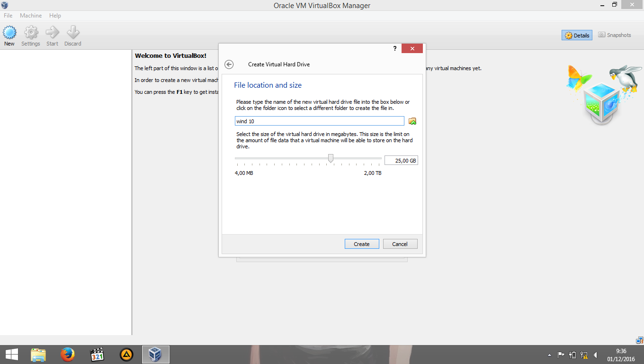Click the file name field containing wind 10
Image resolution: width=644 pixels, height=364 pixels.
click(320, 121)
